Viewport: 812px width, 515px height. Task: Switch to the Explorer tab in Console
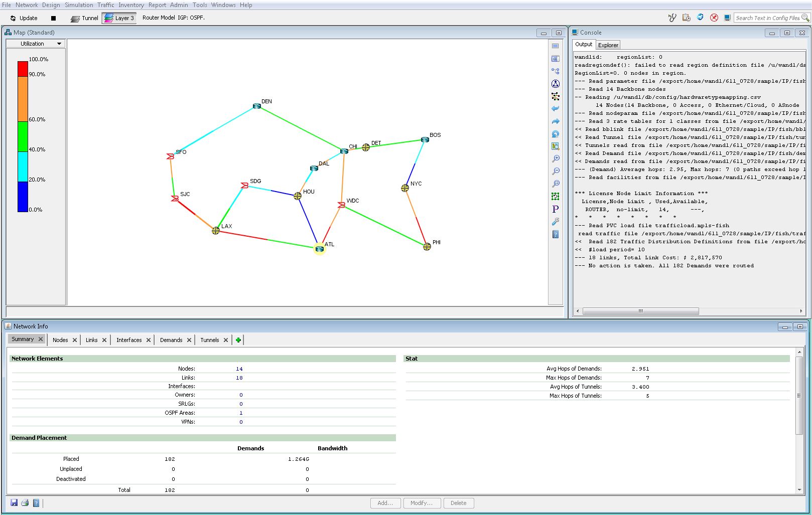(x=608, y=45)
